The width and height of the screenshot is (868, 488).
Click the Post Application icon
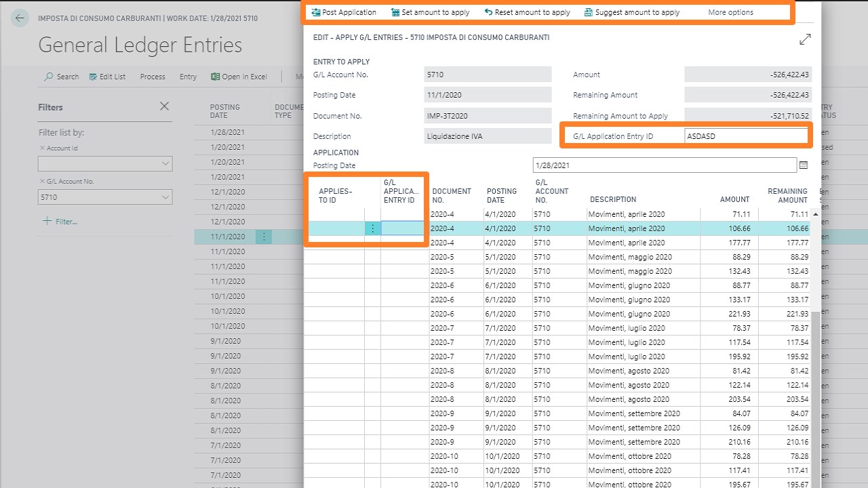click(x=316, y=12)
